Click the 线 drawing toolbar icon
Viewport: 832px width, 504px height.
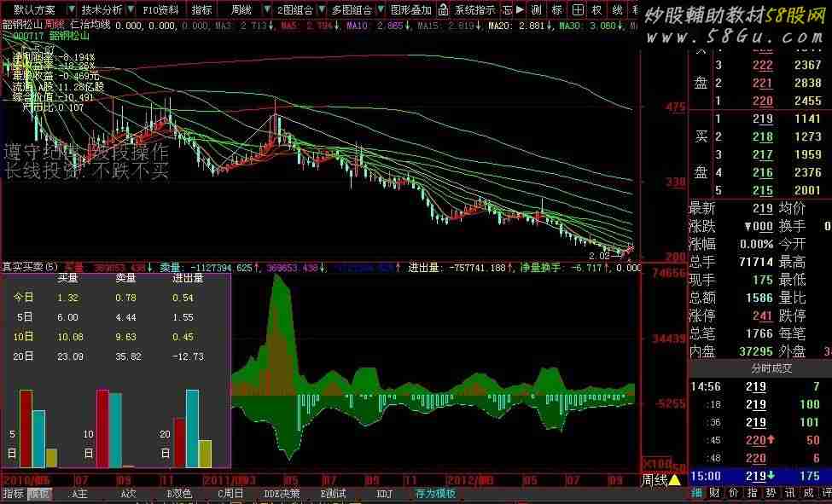pyautogui.click(x=617, y=9)
